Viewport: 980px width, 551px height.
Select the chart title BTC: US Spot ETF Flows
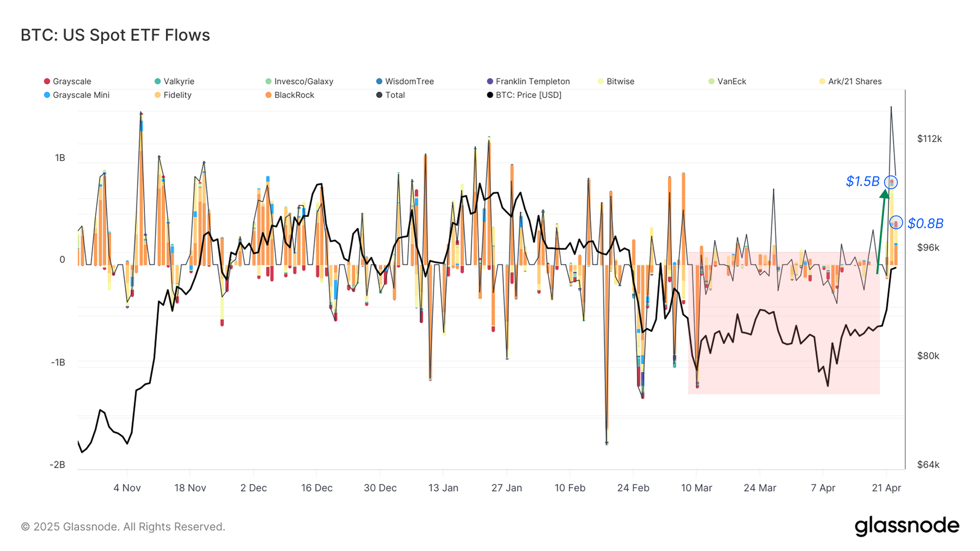coord(115,35)
